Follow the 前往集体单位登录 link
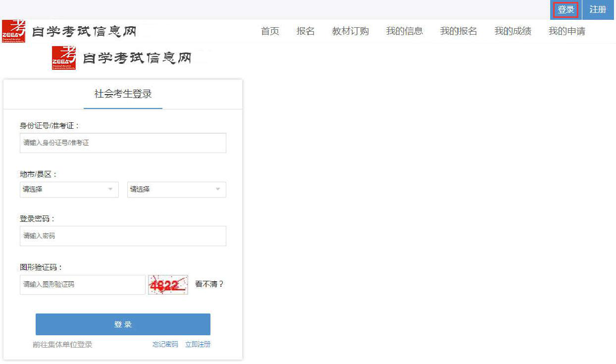 coord(62,344)
